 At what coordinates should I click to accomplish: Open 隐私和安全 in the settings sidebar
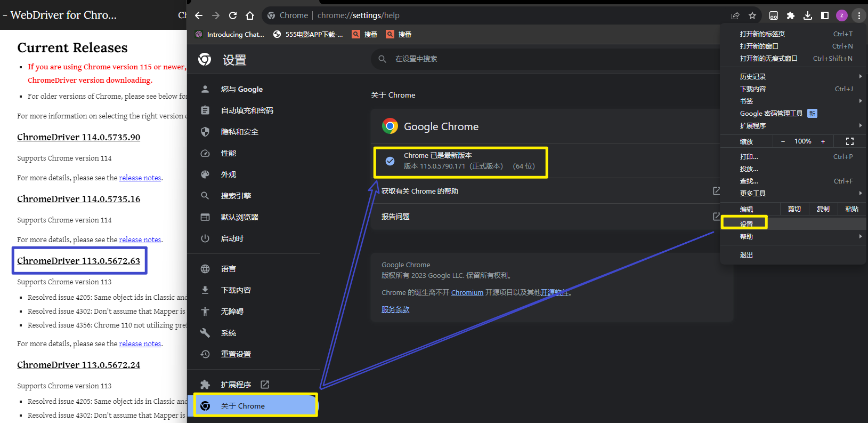click(x=239, y=132)
